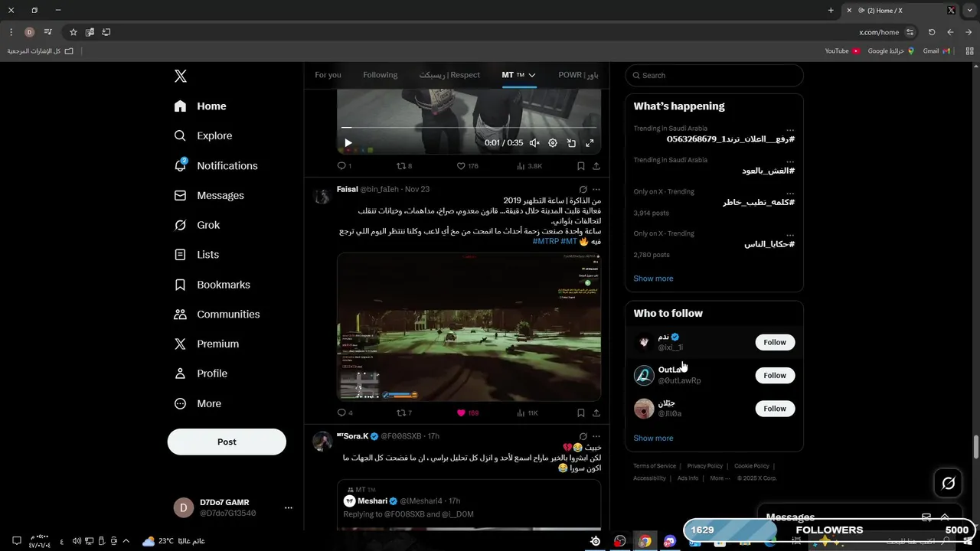Share the top video post
The height and width of the screenshot is (551, 980).
(596, 165)
